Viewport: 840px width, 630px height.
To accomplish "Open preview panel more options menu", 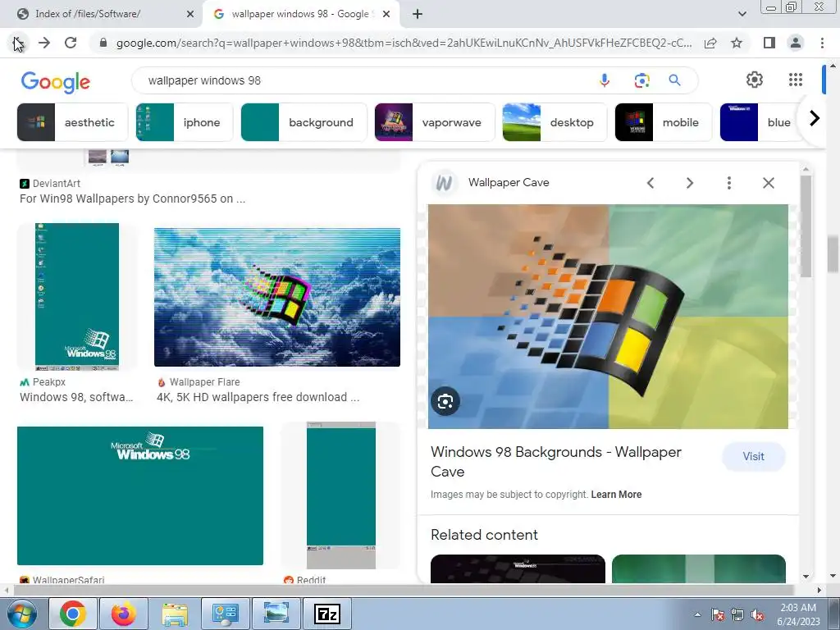I will [x=728, y=183].
